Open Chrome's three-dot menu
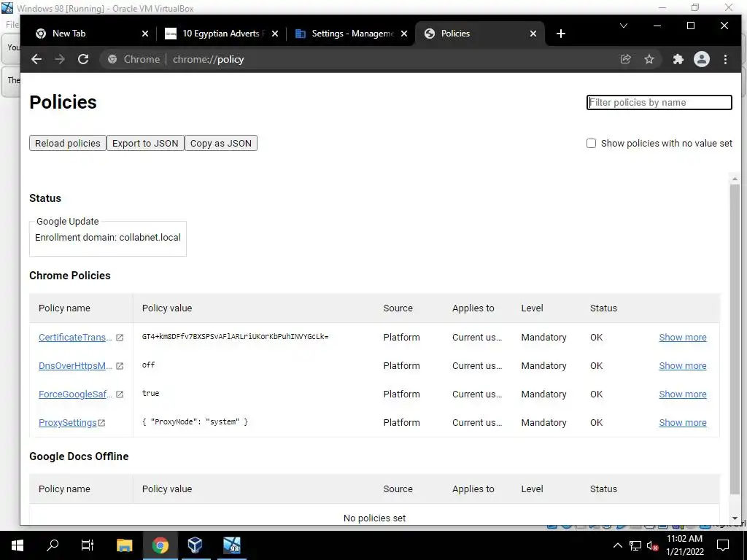747x560 pixels. point(725,59)
